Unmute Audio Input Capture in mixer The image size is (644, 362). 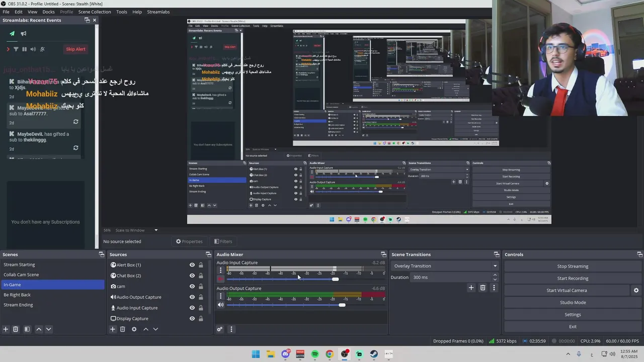pos(220,279)
